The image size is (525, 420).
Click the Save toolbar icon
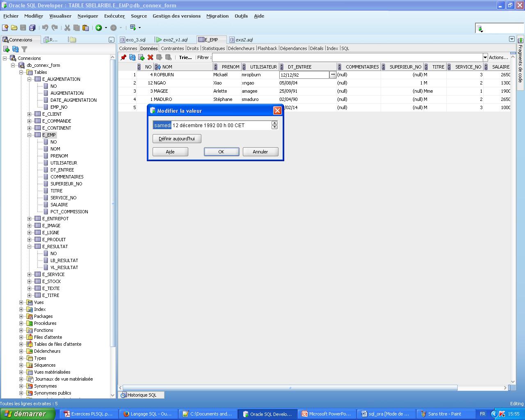point(23,27)
